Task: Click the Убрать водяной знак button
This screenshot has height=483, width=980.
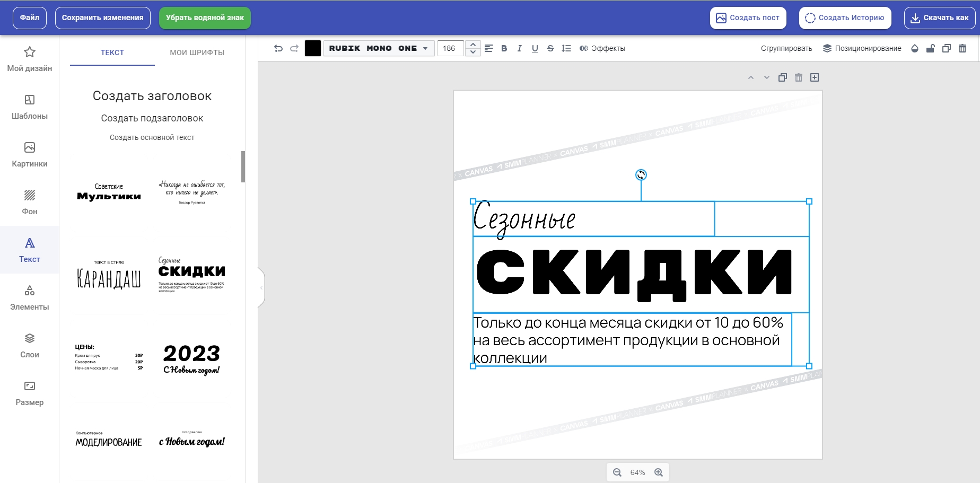Action: pos(204,17)
